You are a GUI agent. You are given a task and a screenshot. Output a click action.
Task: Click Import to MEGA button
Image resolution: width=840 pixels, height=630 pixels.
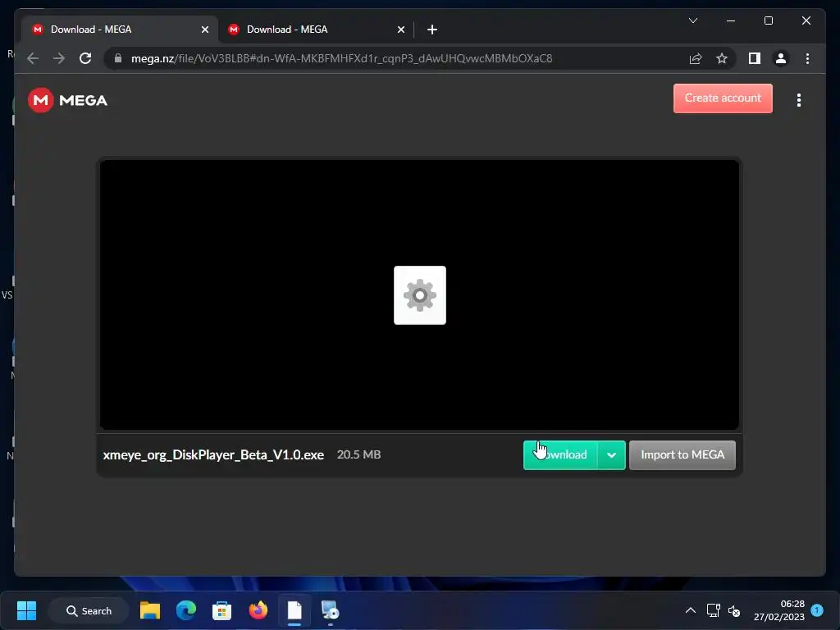click(682, 454)
